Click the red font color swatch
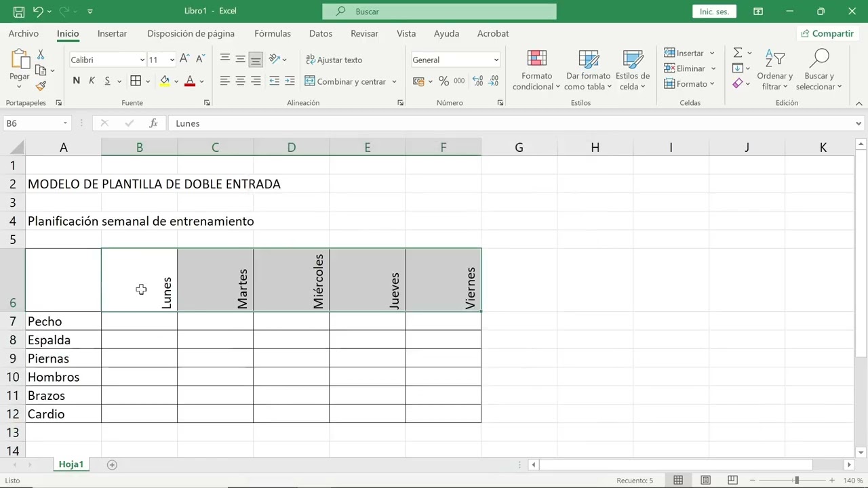The image size is (868, 488). (x=190, y=81)
